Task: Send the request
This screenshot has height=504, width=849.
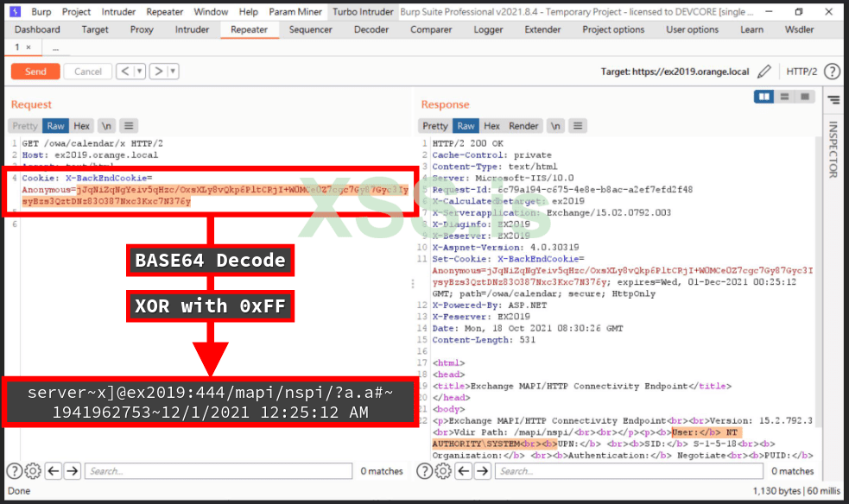Action: pyautogui.click(x=35, y=72)
